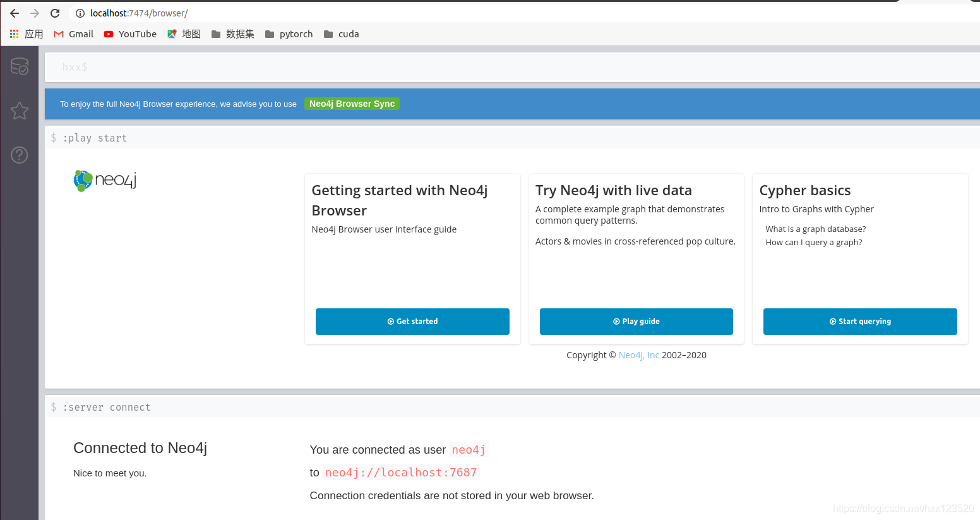Click 'What is a graph database?' text
Screen dimensions: 980x520
point(816,229)
